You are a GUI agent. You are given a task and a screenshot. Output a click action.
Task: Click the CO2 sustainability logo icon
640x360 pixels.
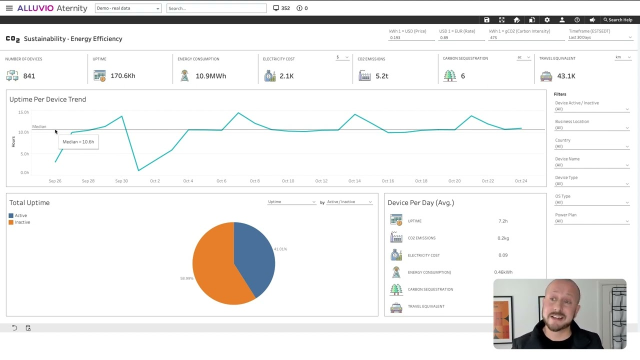click(13, 39)
